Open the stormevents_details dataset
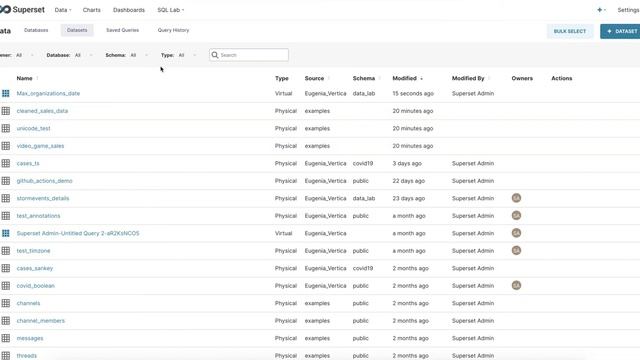Viewport: 640px width, 360px height. click(x=43, y=198)
